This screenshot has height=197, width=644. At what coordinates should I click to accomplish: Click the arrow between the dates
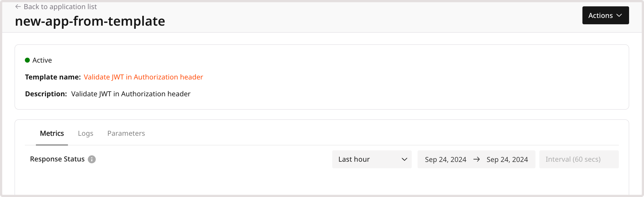tap(477, 159)
